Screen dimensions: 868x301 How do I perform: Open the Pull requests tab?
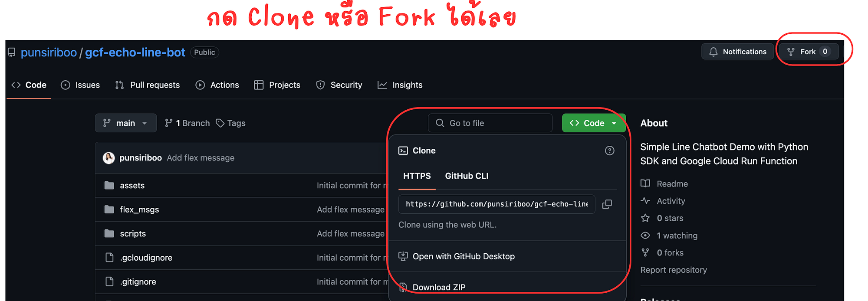click(x=148, y=85)
